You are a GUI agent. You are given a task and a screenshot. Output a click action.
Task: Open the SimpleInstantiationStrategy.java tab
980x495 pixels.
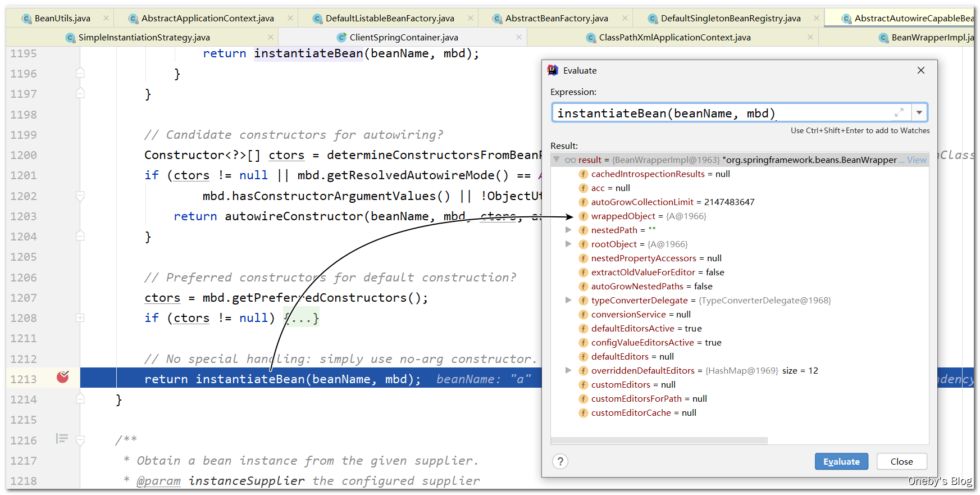[x=144, y=38]
